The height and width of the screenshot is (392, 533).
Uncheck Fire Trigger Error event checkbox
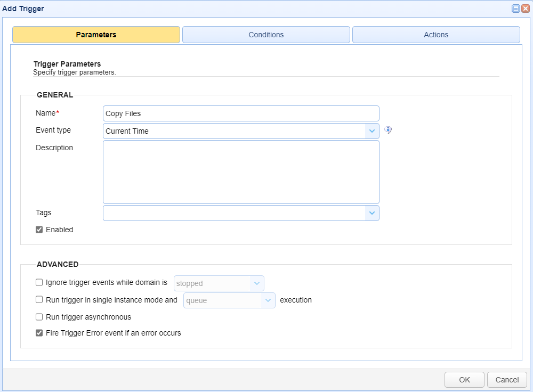point(39,333)
